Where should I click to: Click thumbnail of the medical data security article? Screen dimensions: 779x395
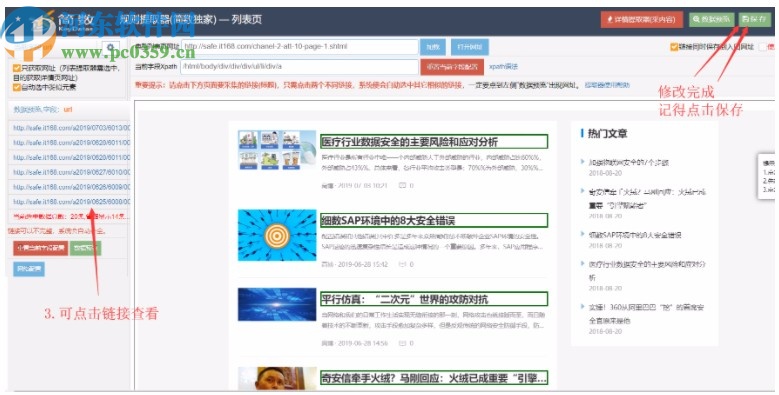tap(277, 151)
